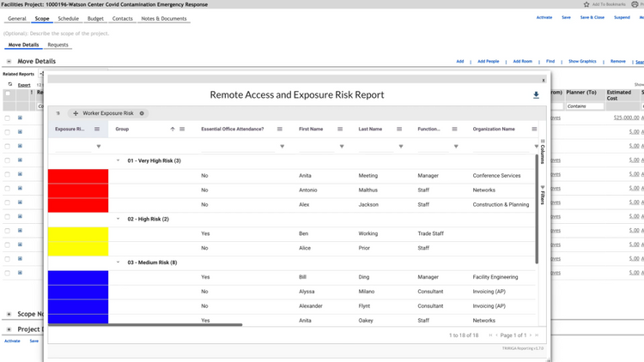Viewport: 644px width, 362px height.
Task: Click Exposure Risk filter funnel icon
Action: coord(99,146)
